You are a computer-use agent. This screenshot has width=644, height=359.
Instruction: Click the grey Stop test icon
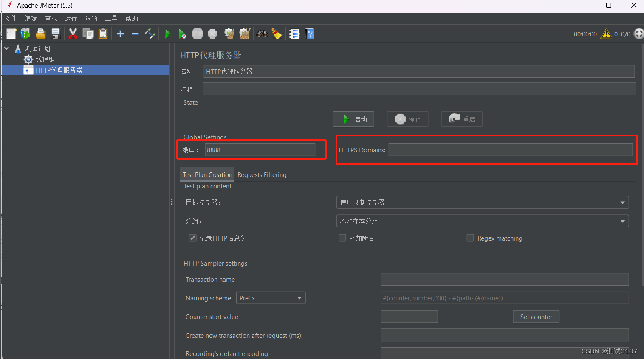coord(197,34)
